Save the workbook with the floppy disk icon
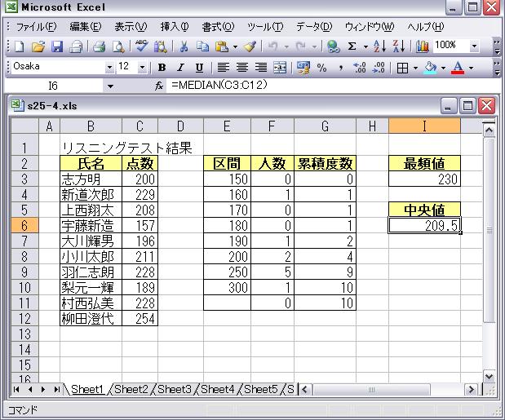Screen dimensions: 505x420 [x=57, y=47]
